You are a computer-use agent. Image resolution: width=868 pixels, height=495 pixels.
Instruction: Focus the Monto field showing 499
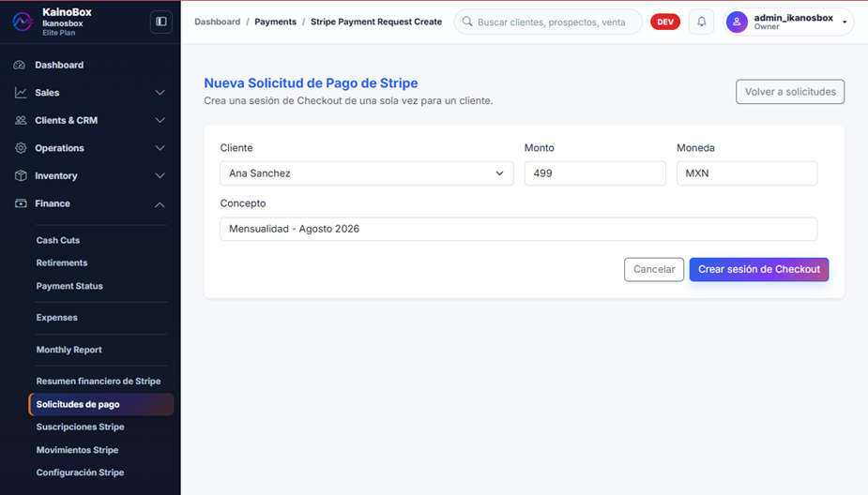click(x=595, y=173)
